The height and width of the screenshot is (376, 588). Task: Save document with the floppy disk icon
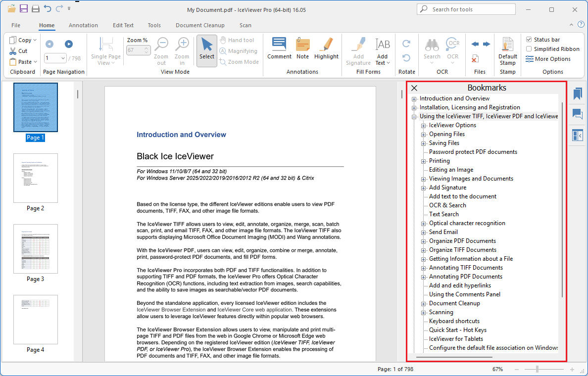click(x=24, y=8)
